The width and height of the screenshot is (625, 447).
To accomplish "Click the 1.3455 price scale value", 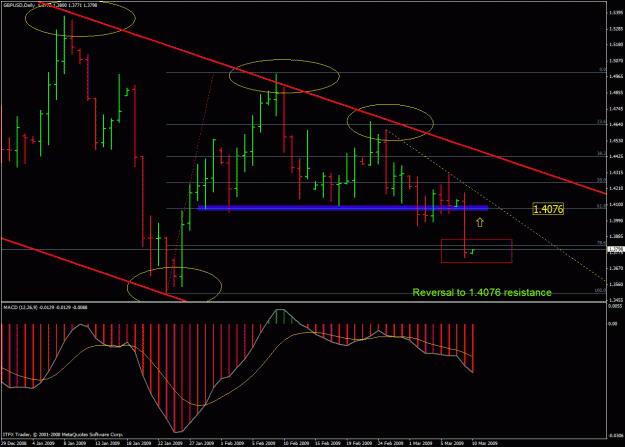I will tap(616, 300).
